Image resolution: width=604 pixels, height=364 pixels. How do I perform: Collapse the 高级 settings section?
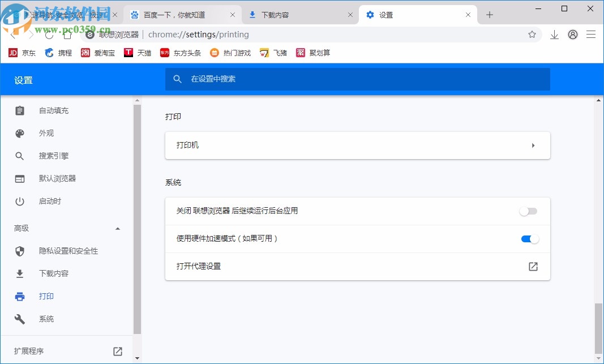(x=117, y=229)
